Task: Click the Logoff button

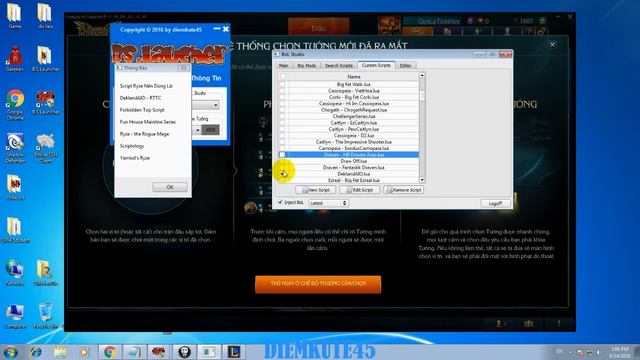Action: coord(495,203)
